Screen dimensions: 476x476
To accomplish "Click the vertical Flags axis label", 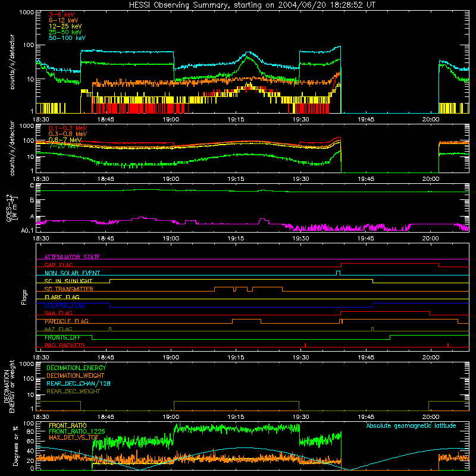I will (24, 297).
